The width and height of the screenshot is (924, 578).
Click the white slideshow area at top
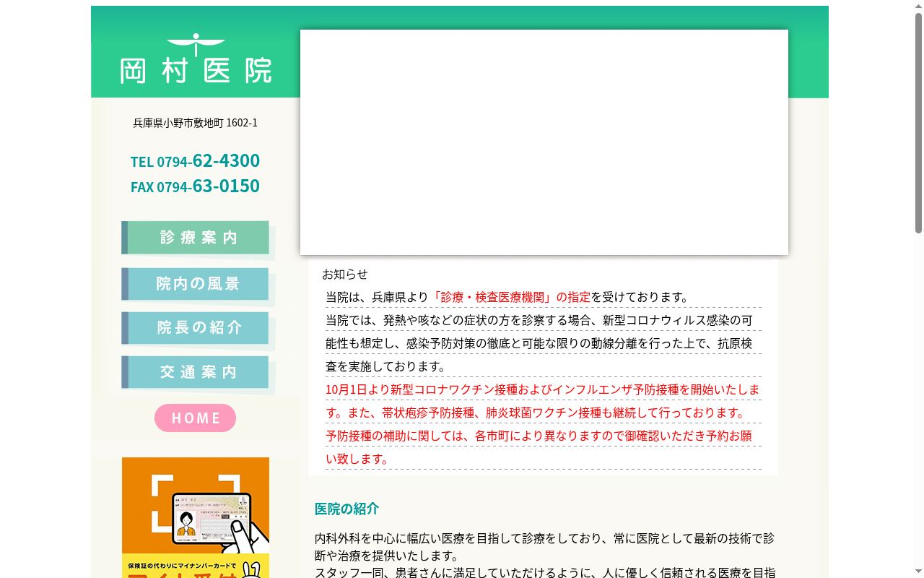tap(544, 142)
